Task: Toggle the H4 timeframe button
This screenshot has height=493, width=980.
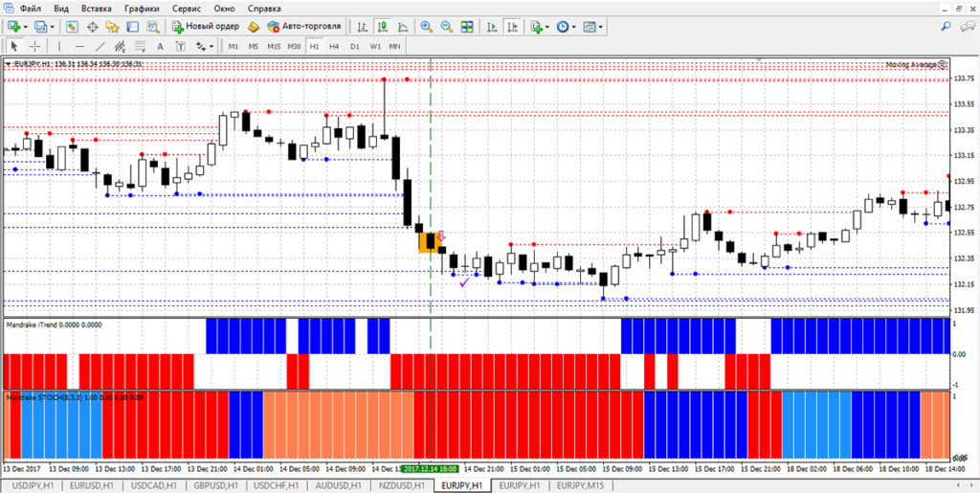Action: 334,46
